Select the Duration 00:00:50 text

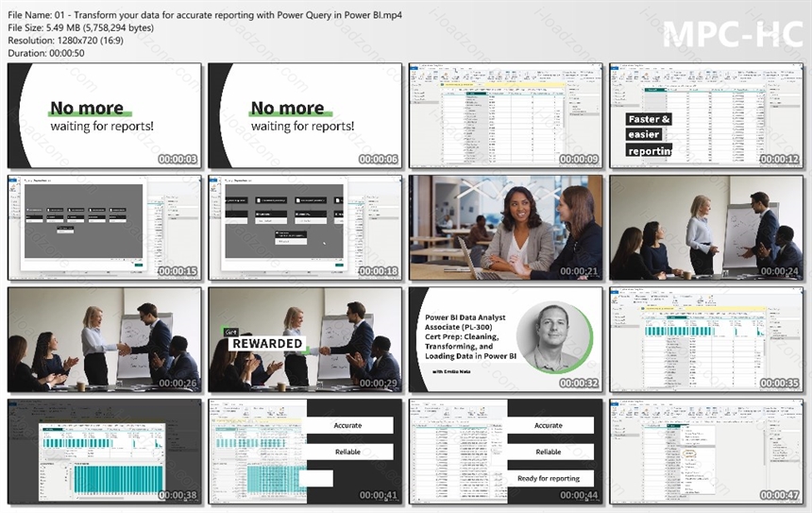(x=46, y=53)
